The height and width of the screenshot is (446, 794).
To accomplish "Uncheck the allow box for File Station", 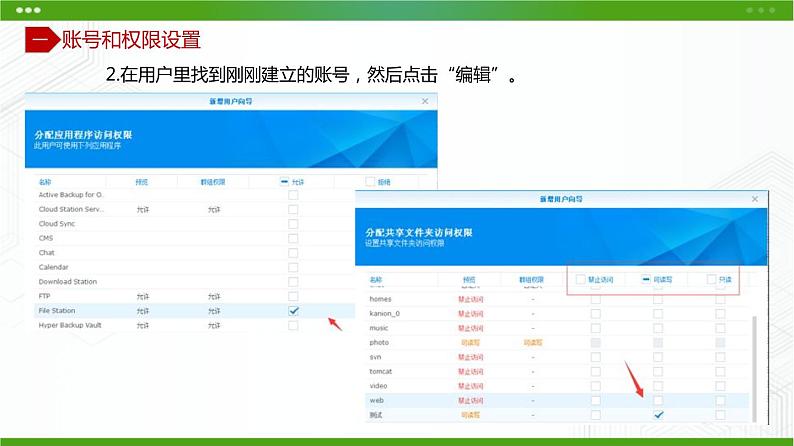I will tap(293, 311).
